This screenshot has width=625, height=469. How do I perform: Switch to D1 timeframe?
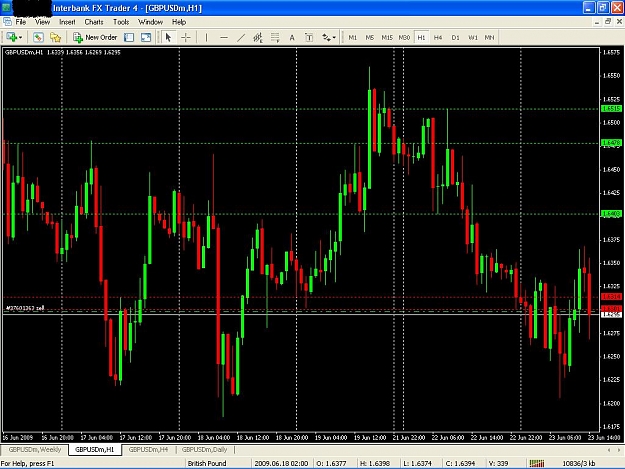tap(456, 37)
